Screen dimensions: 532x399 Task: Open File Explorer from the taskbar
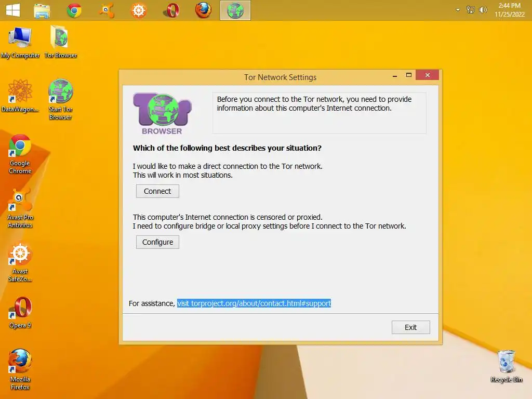click(x=42, y=10)
